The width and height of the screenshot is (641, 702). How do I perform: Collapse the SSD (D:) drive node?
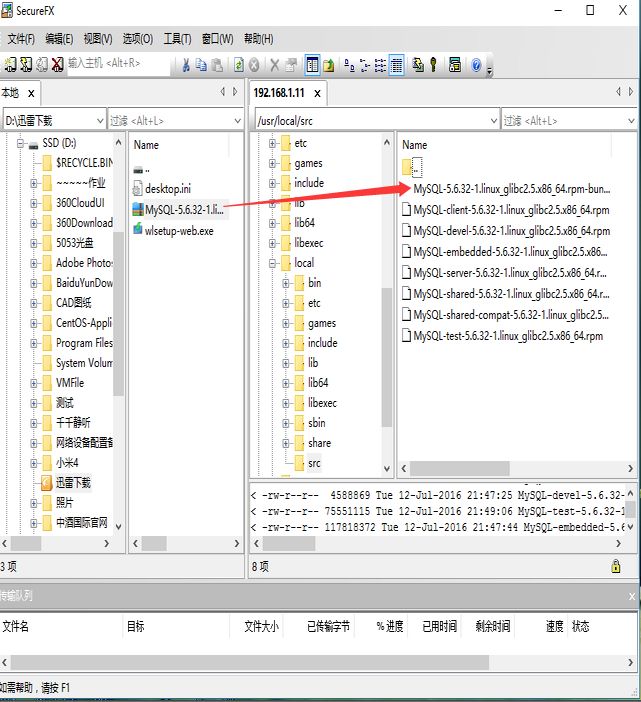click(20, 143)
